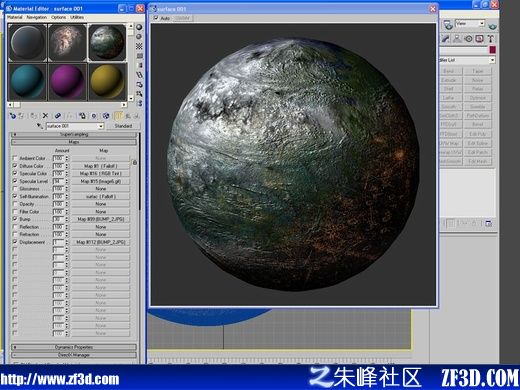This screenshot has width=520, height=390.
Task: Open the Material menu
Action: [x=15, y=17]
